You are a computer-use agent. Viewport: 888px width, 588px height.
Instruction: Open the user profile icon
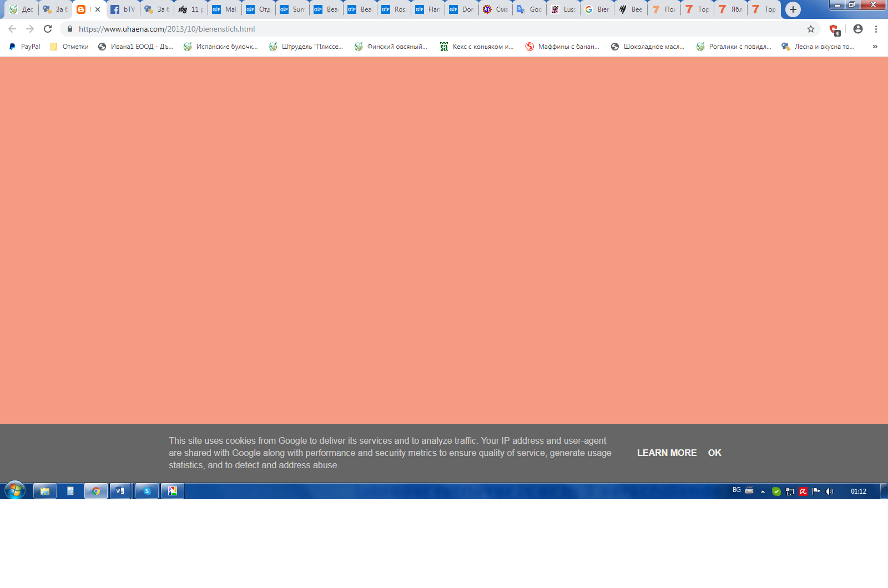coord(858,29)
